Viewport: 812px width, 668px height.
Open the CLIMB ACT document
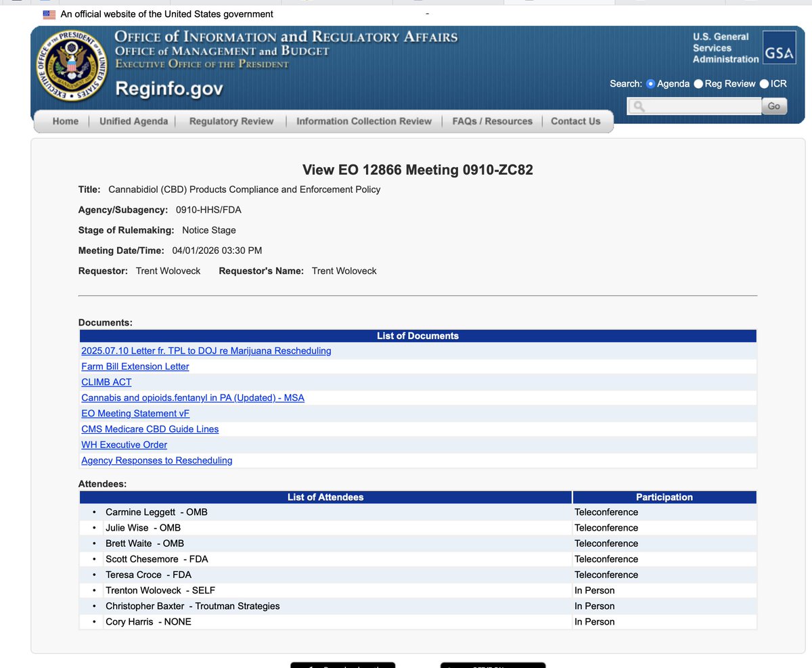pyautogui.click(x=106, y=382)
